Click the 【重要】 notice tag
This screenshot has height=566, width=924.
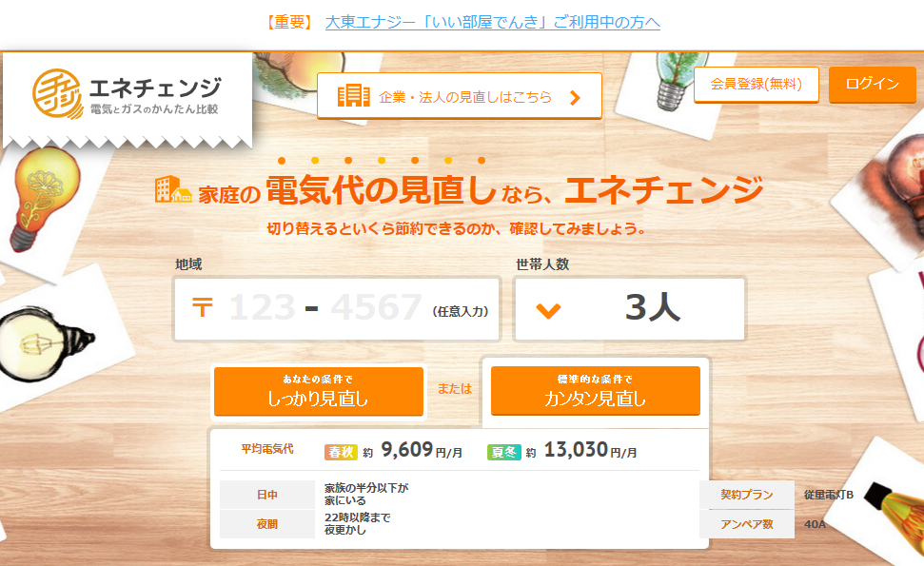point(288,23)
